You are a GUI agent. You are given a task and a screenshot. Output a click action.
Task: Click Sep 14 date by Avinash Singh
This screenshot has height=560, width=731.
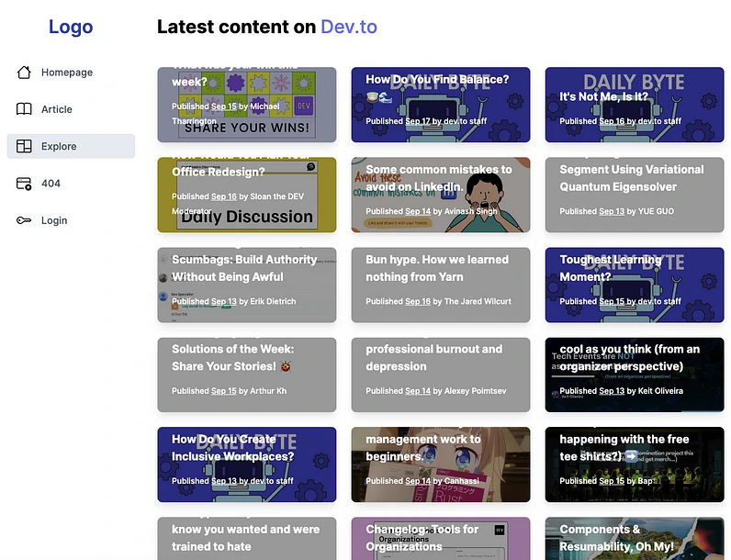coord(418,211)
